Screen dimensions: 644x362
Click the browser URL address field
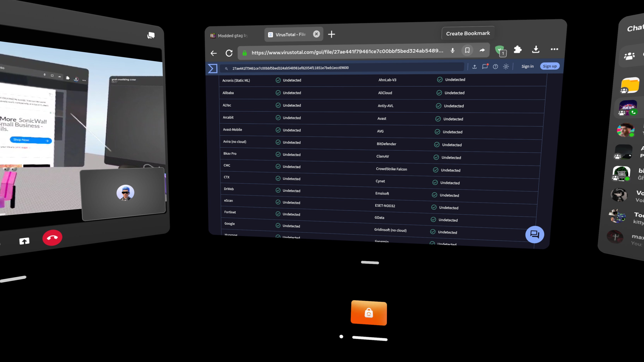tap(348, 52)
